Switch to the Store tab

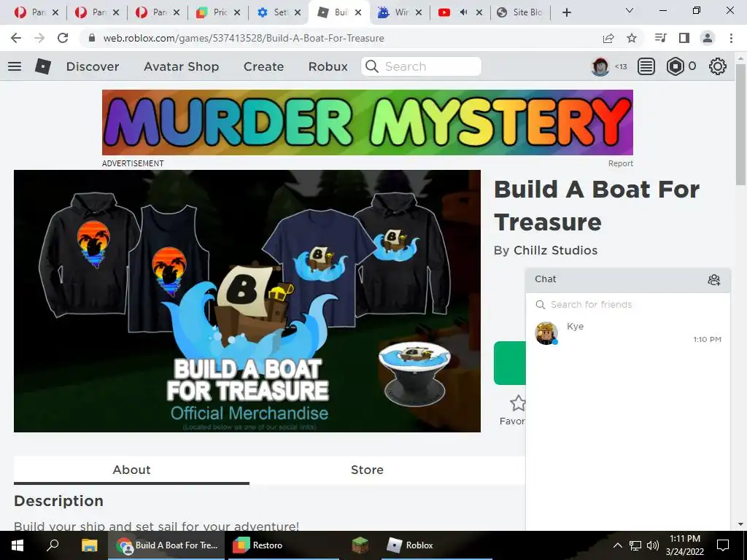(367, 470)
